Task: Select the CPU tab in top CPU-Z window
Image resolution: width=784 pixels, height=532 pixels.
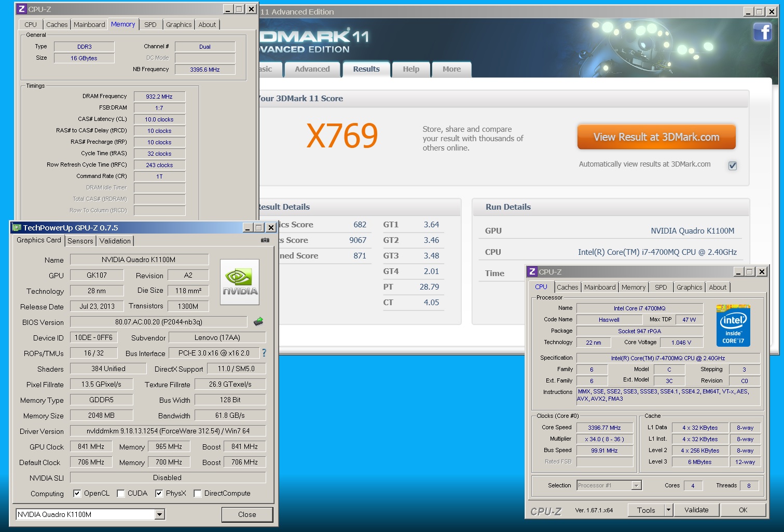Action: 31,24
